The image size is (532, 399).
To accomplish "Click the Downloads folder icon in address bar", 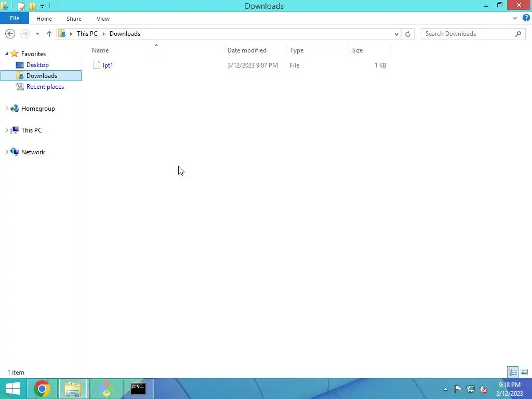I will 62,34.
